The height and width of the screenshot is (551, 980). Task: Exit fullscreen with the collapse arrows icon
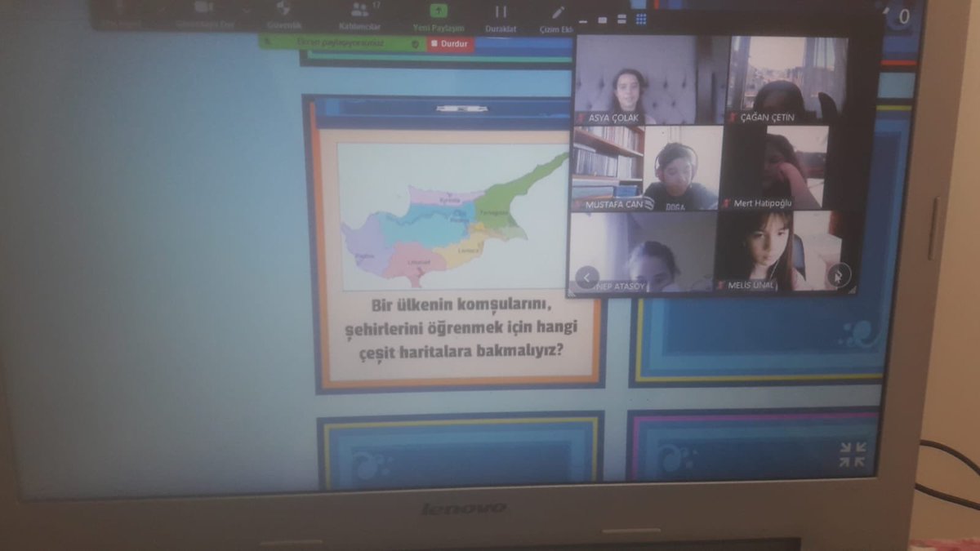click(x=852, y=455)
